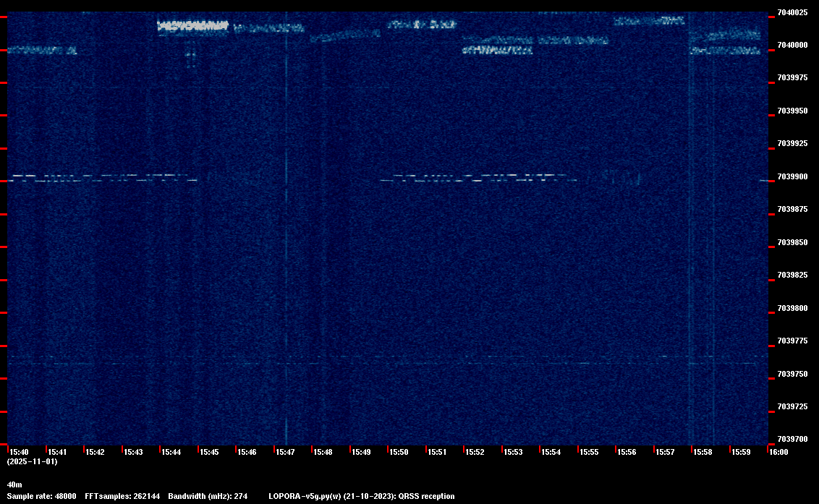The width and height of the screenshot is (819, 504).
Task: Click the 7039750 frequency label
Action: (x=792, y=375)
